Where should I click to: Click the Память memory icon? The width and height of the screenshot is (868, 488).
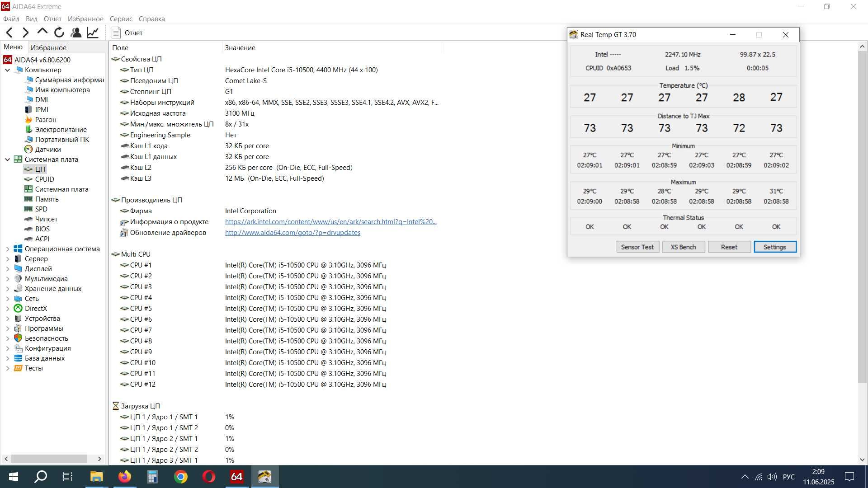28,199
